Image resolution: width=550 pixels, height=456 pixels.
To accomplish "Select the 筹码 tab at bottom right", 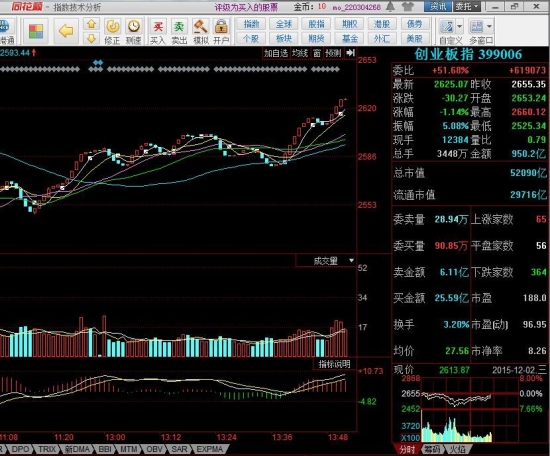I will tap(433, 449).
